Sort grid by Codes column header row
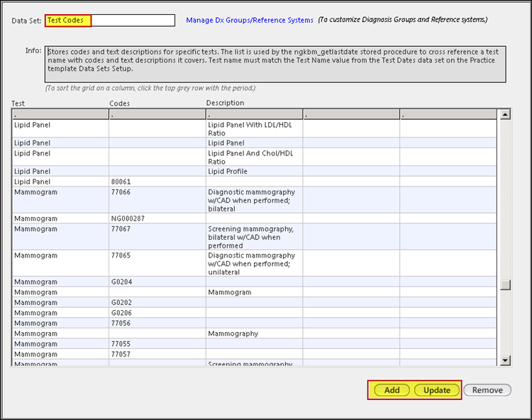The height and width of the screenshot is (420, 532). click(157, 115)
